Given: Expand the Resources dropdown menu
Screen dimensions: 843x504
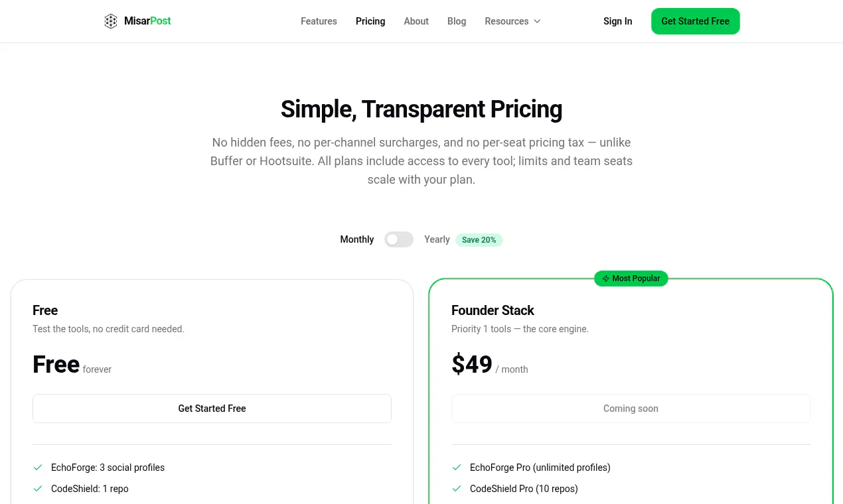Looking at the screenshot, I should (x=512, y=21).
